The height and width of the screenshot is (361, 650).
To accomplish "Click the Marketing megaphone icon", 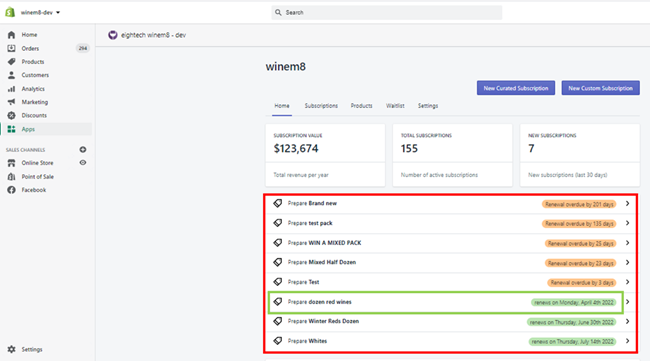I will click(11, 102).
